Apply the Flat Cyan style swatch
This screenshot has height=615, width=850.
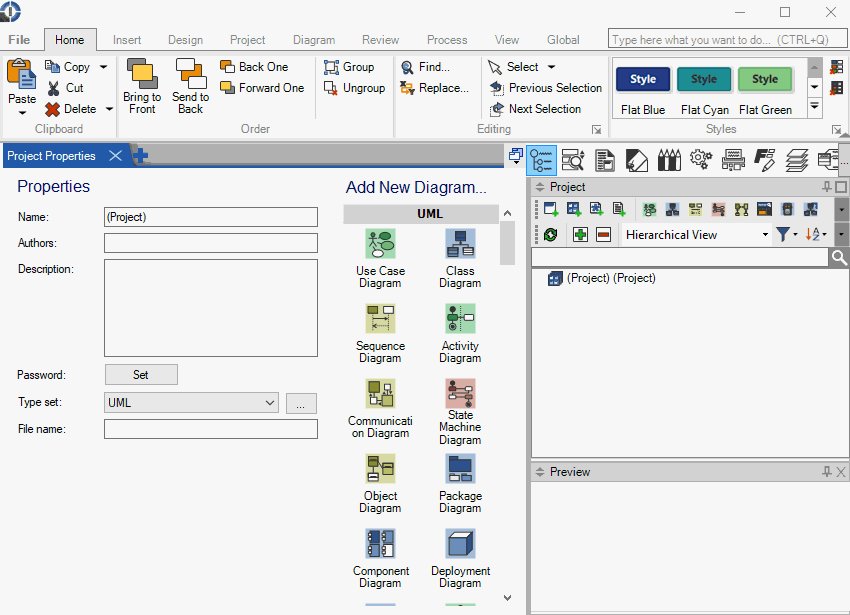pos(704,80)
